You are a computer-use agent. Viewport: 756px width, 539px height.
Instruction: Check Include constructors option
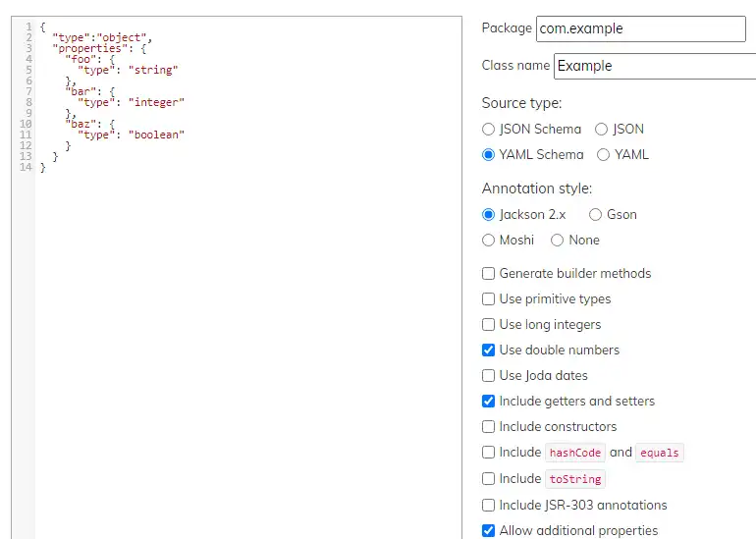point(489,427)
